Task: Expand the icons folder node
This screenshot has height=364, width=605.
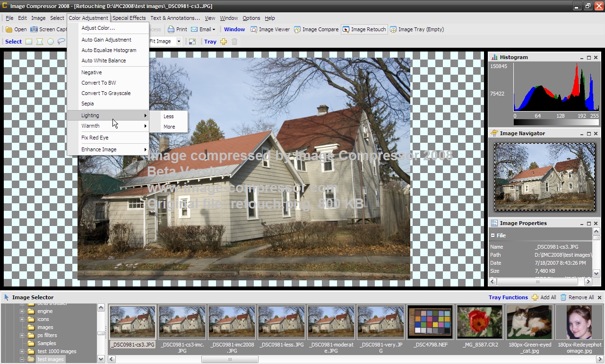Action: (22, 320)
